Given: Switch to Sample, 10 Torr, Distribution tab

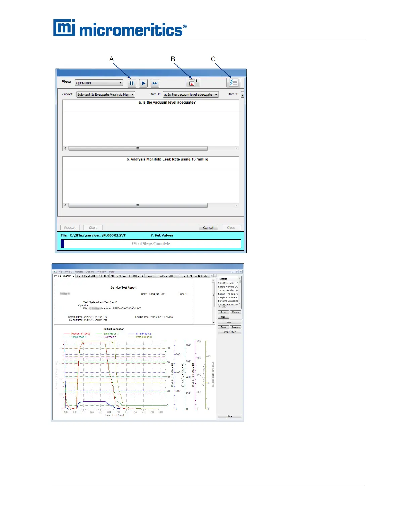Looking at the screenshot, I should 195,276.
